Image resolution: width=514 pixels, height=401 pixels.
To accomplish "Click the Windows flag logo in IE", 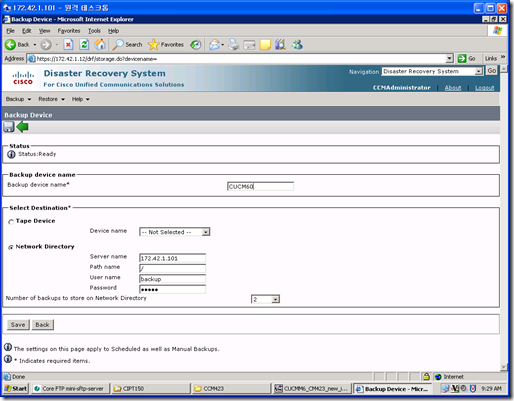I will click(498, 31).
